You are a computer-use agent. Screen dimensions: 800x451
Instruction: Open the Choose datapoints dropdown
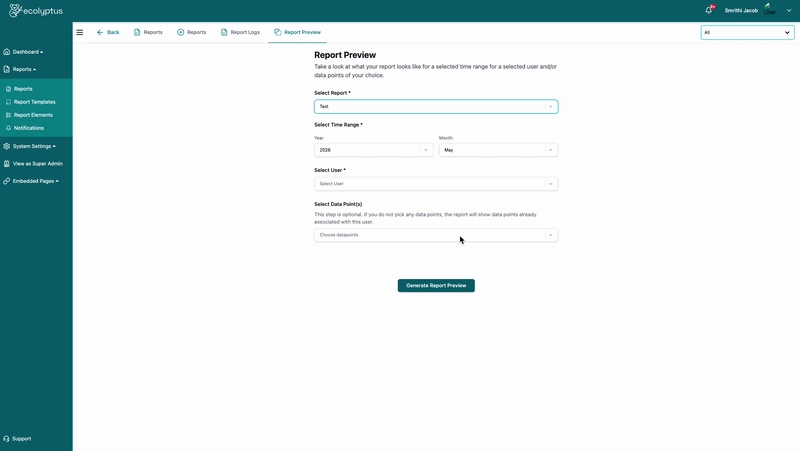(436, 235)
